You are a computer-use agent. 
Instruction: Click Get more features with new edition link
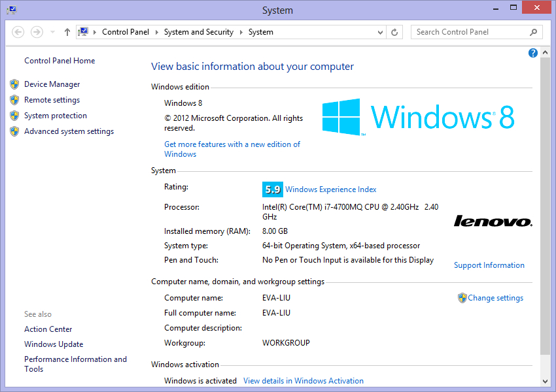pos(232,149)
